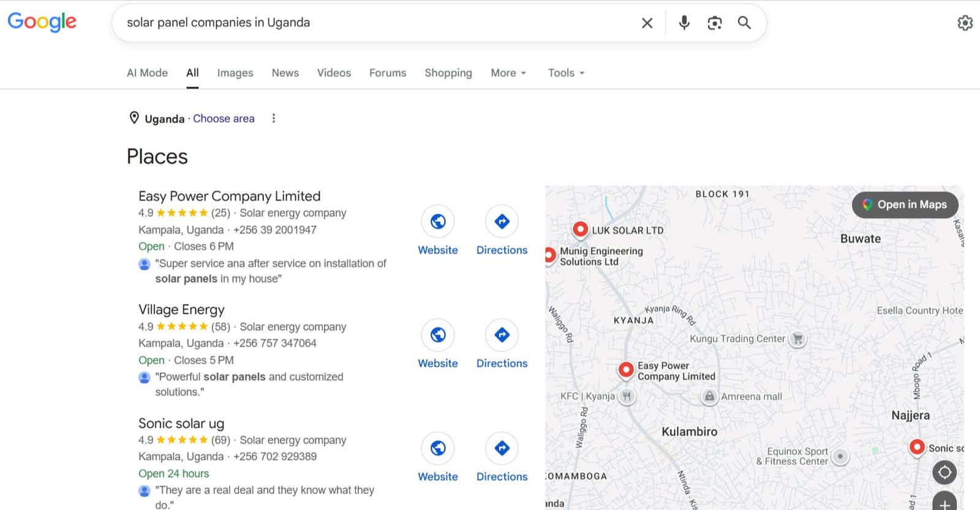Open Easy Power Company Limited listing
The width and height of the screenshot is (980, 510).
pyautogui.click(x=230, y=196)
